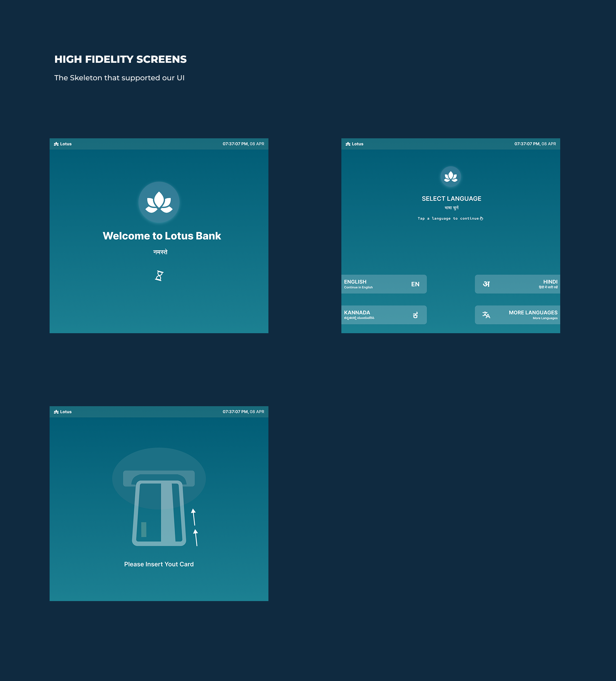Click the translate icon in More Languages
The image size is (616, 681).
point(486,315)
